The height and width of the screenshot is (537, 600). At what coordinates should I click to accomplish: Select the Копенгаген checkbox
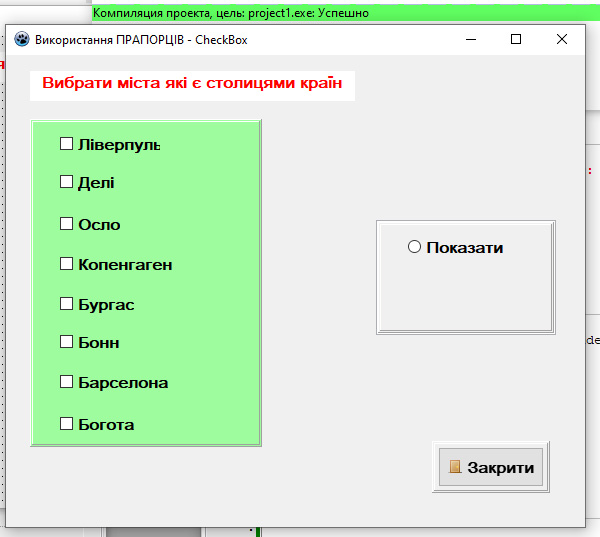(x=67, y=264)
